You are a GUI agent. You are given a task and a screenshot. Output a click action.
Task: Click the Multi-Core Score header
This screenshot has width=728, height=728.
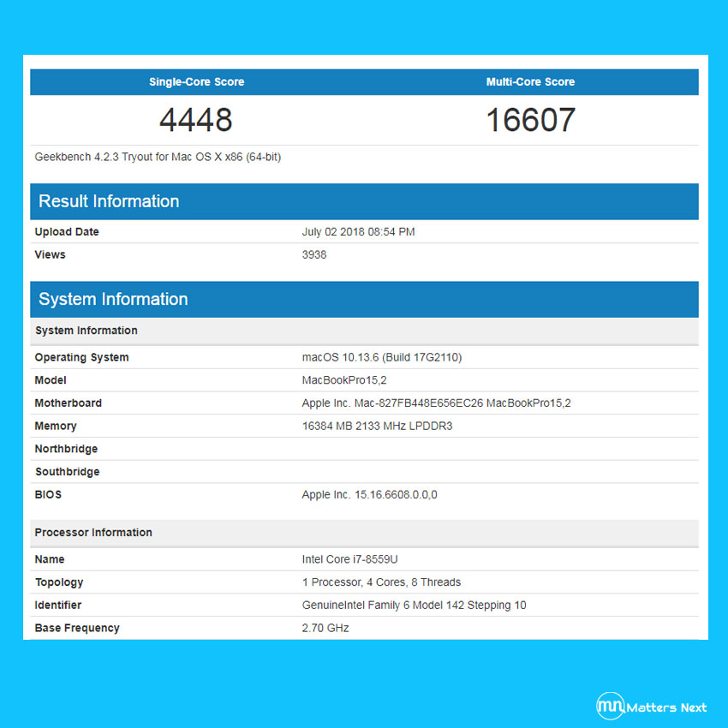click(530, 81)
